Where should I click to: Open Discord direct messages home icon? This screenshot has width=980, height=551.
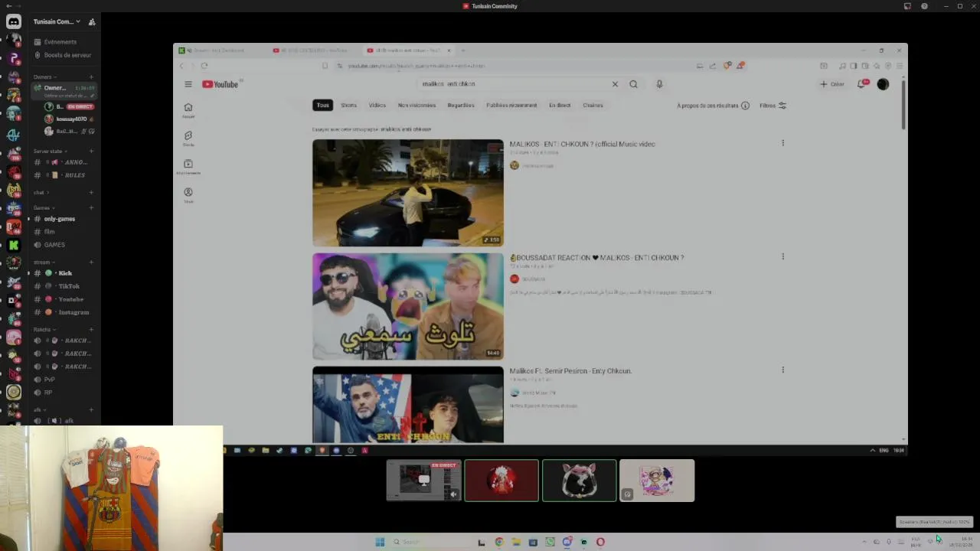click(x=14, y=21)
